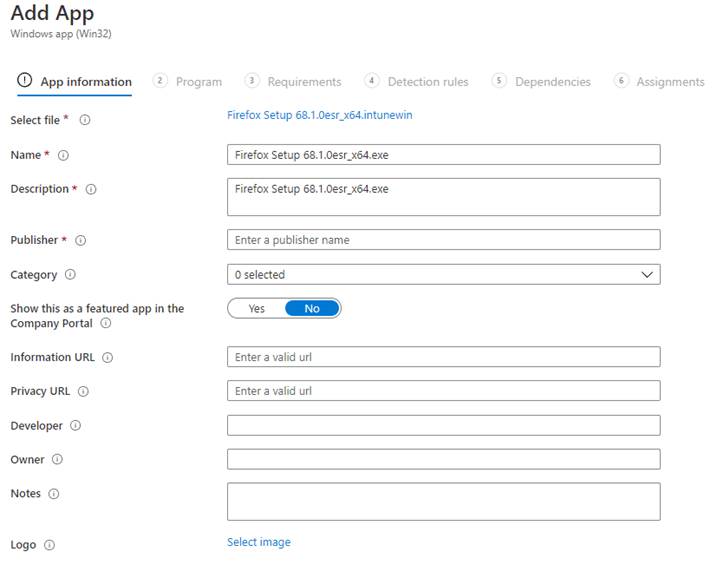Set featured app toggle to Yes
717x565 pixels.
coord(257,309)
